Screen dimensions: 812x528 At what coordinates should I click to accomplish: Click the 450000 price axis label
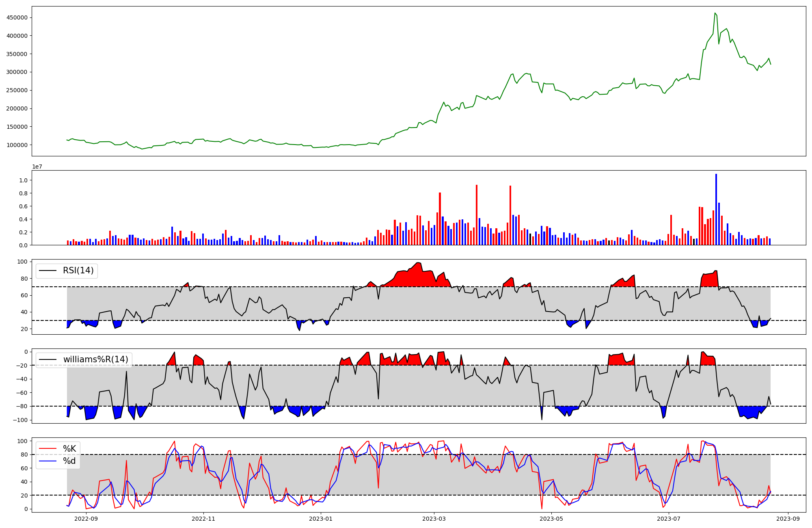pyautogui.click(x=17, y=17)
